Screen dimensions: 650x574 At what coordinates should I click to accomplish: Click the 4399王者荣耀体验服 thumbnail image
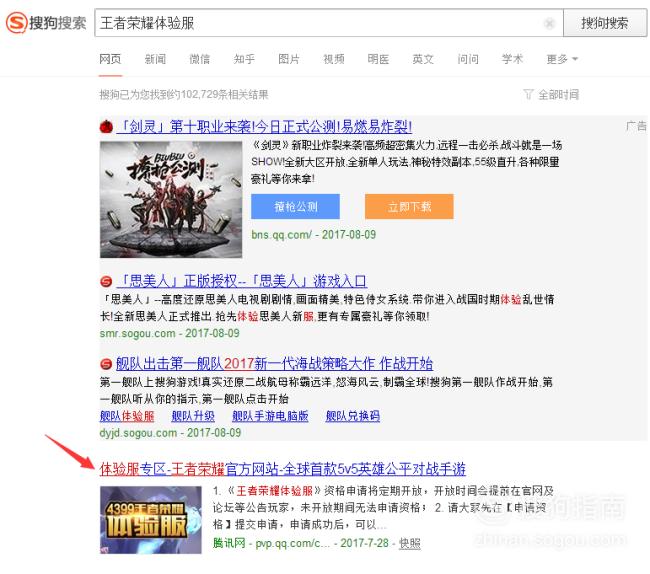[x=150, y=520]
